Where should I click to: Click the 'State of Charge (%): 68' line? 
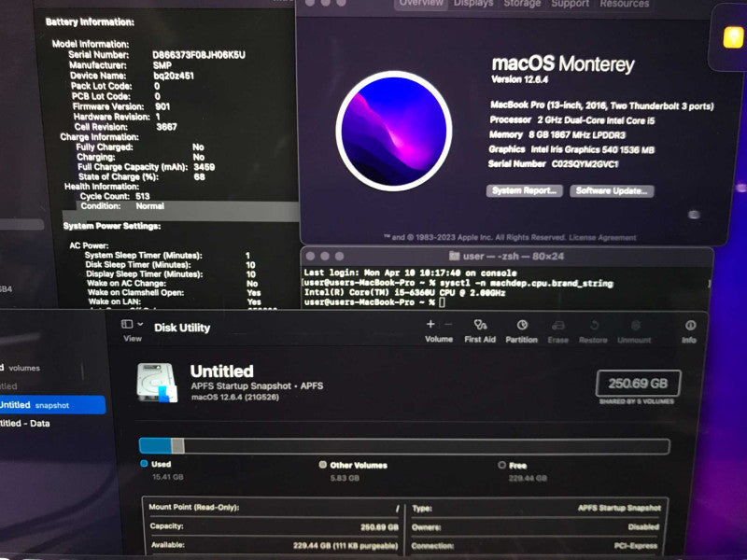pos(142,176)
